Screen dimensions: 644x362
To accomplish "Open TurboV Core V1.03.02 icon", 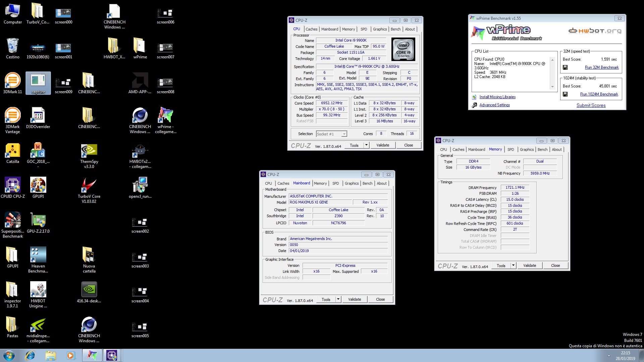I will [x=89, y=190].
